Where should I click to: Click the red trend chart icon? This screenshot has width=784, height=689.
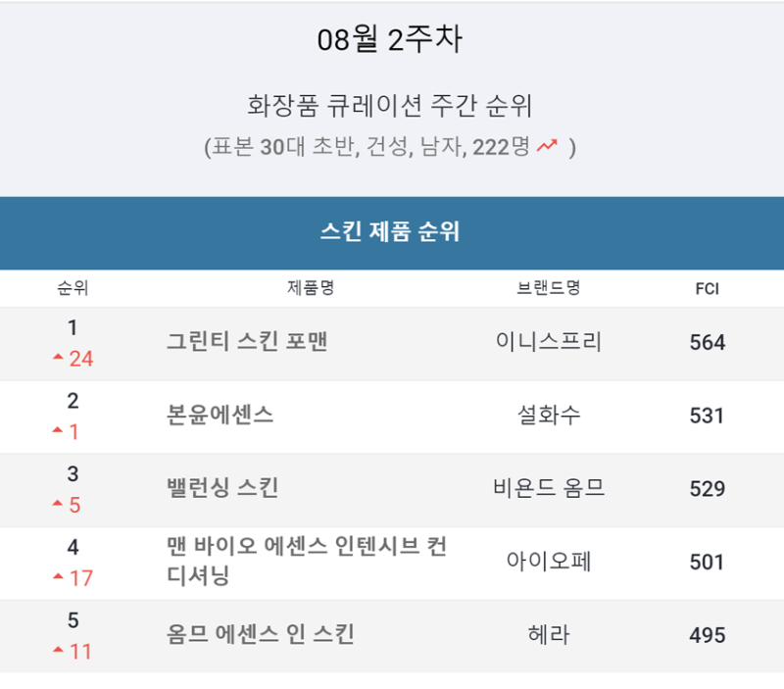[547, 145]
